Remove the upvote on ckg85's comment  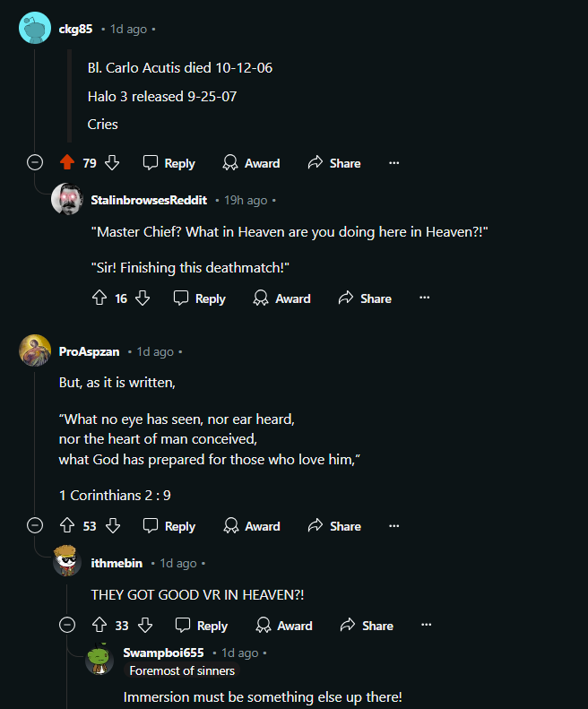pyautogui.click(x=67, y=163)
